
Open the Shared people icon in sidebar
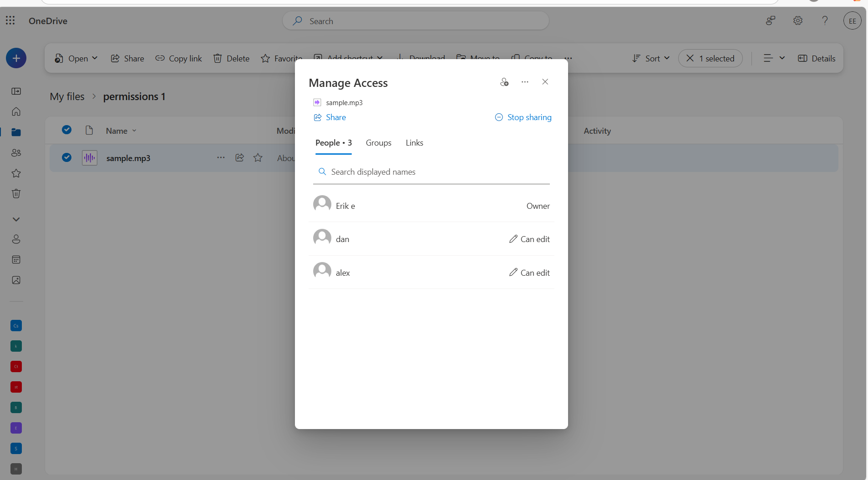[16, 153]
